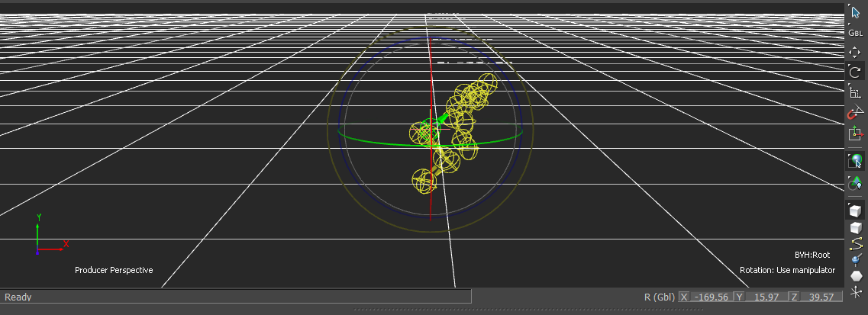Toggle the Y rotation axis button

coord(739,297)
